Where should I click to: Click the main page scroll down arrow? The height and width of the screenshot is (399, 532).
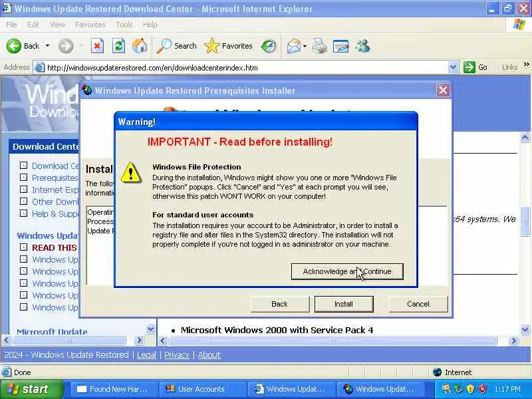tap(525, 329)
